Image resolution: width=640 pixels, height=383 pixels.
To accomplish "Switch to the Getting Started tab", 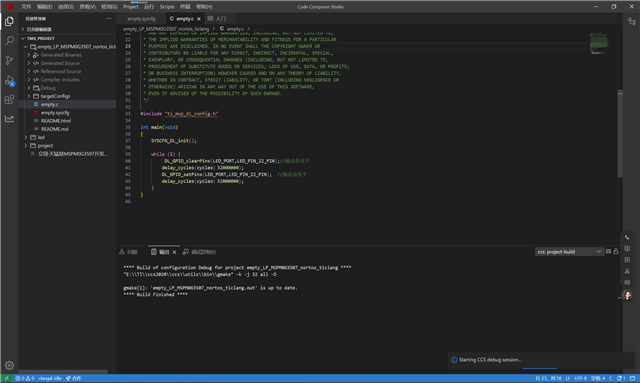I will tap(217, 19).
